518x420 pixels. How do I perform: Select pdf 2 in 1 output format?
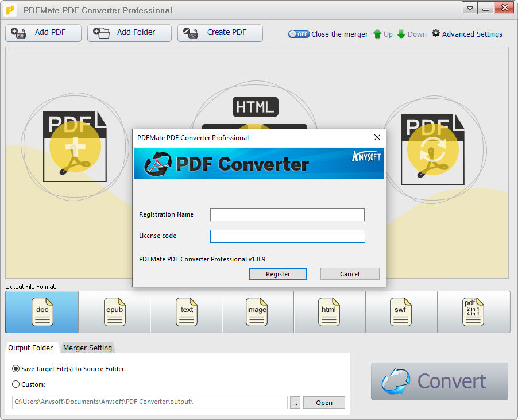click(x=473, y=312)
